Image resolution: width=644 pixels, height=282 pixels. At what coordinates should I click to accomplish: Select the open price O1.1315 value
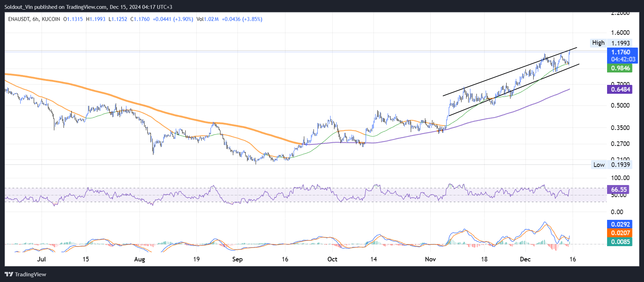[x=73, y=19]
